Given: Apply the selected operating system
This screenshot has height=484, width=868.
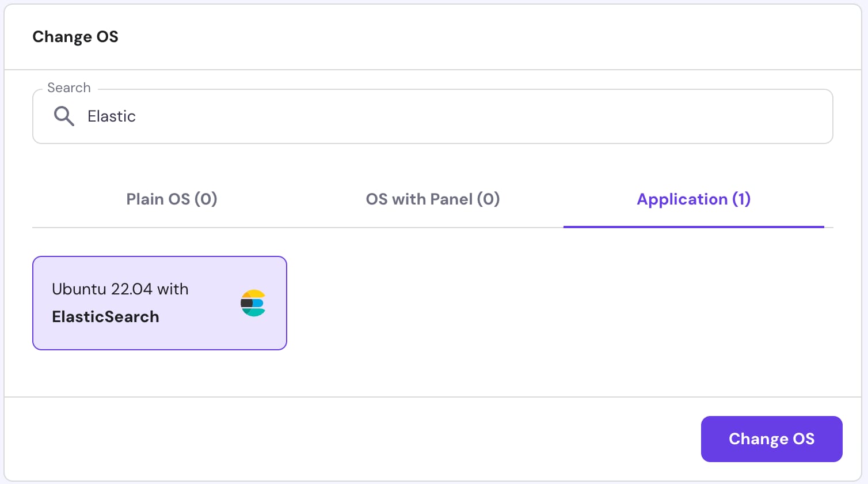Looking at the screenshot, I should (x=771, y=438).
